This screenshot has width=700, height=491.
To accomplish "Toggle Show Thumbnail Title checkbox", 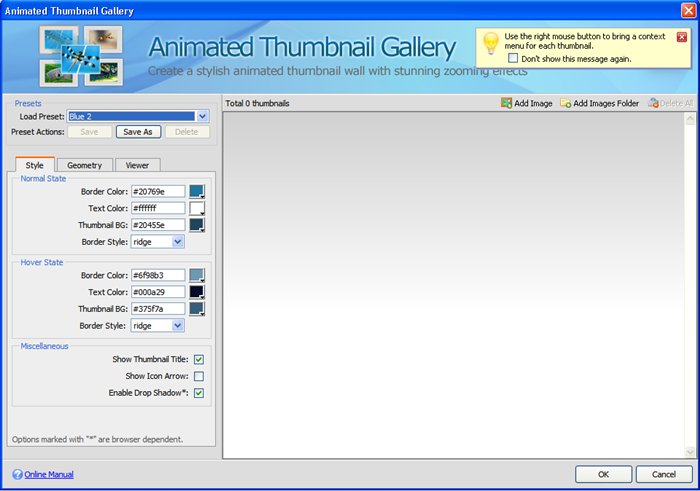I will [199, 359].
